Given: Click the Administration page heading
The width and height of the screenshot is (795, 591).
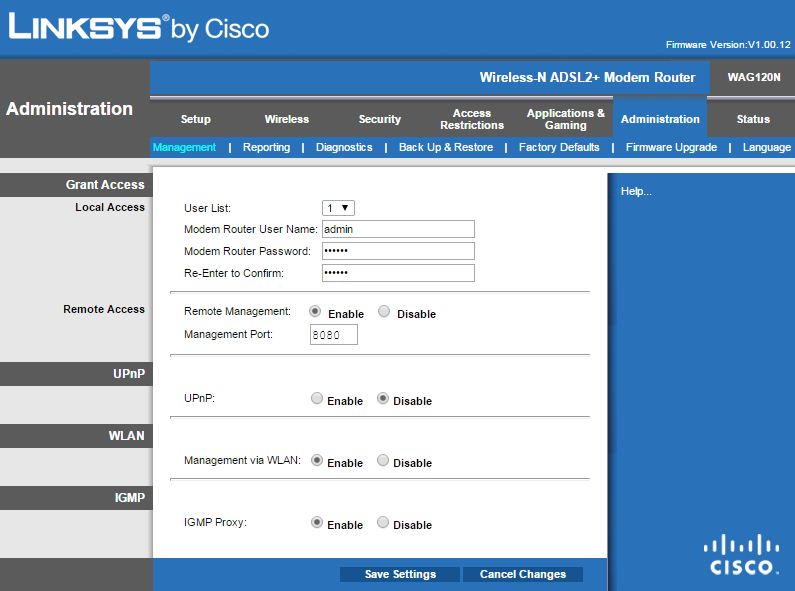Looking at the screenshot, I should coord(69,108).
